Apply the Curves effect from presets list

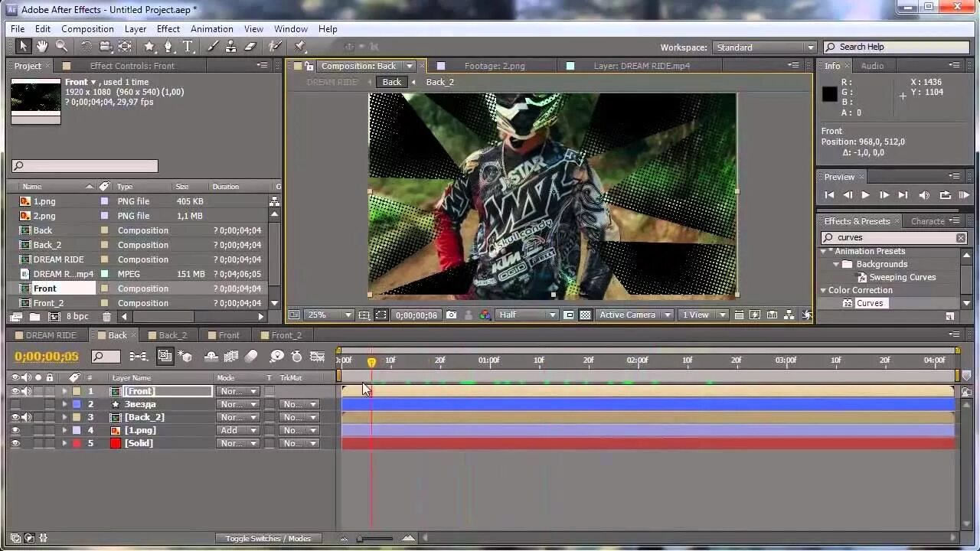click(x=869, y=303)
